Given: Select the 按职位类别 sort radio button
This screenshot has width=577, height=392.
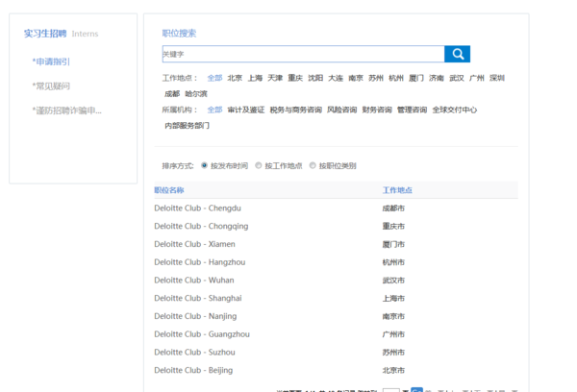Looking at the screenshot, I should point(313,165).
